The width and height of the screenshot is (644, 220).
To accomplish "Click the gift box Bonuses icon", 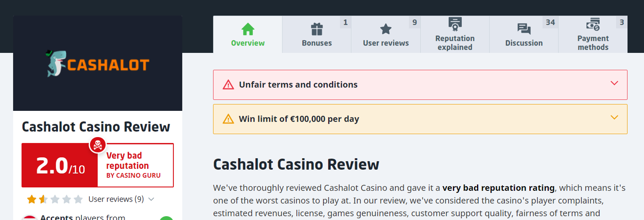I will coord(317,29).
